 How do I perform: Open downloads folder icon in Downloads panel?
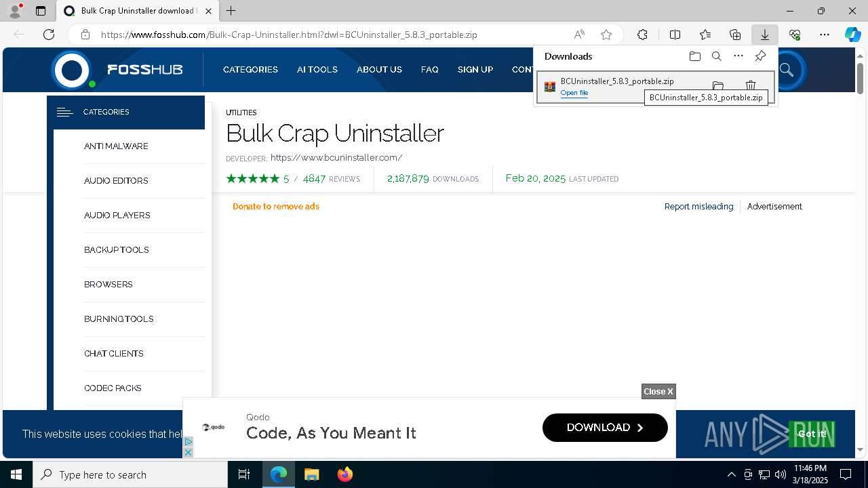point(695,56)
